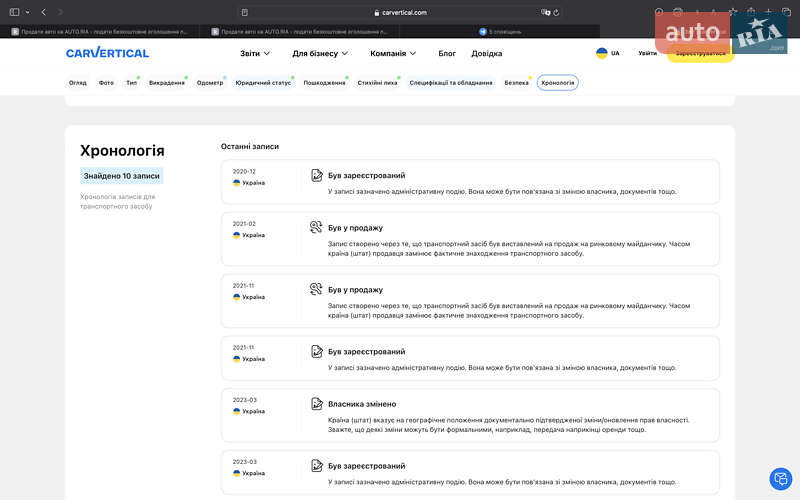Select the Пошкодження section tab

pyautogui.click(x=324, y=83)
